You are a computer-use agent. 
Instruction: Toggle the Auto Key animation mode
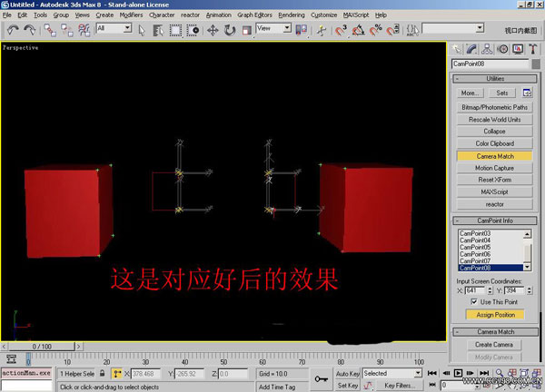pyautogui.click(x=347, y=373)
